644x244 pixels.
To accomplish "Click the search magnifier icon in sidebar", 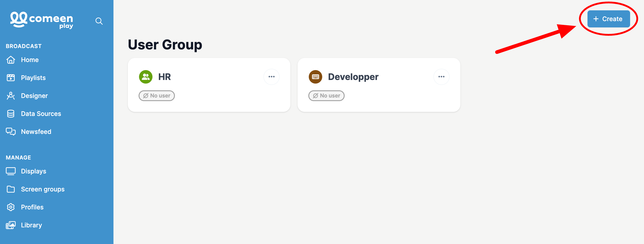I will coord(99,21).
